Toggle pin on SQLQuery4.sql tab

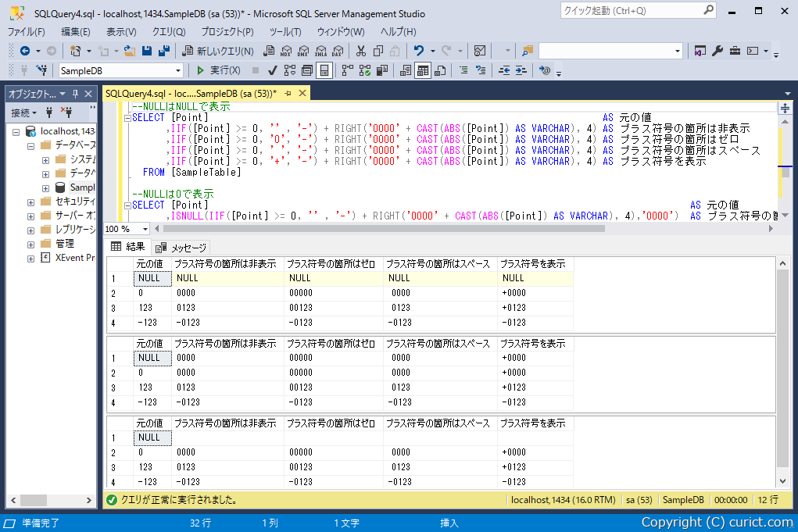click(x=288, y=93)
